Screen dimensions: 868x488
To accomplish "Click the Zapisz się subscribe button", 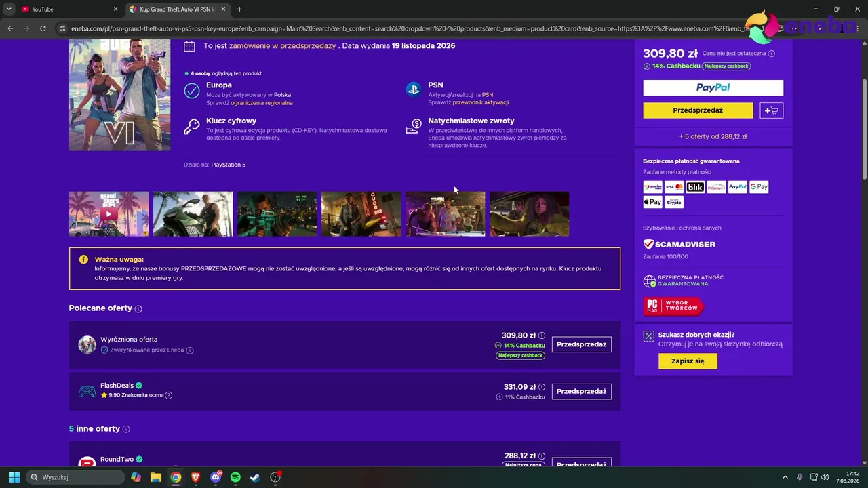I will click(x=688, y=361).
